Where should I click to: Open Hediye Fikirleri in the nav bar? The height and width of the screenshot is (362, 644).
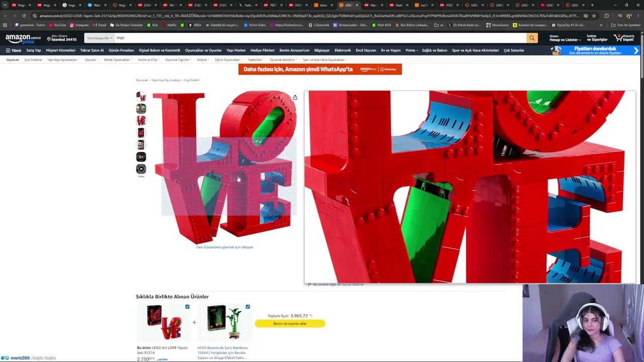pyautogui.click(x=262, y=50)
